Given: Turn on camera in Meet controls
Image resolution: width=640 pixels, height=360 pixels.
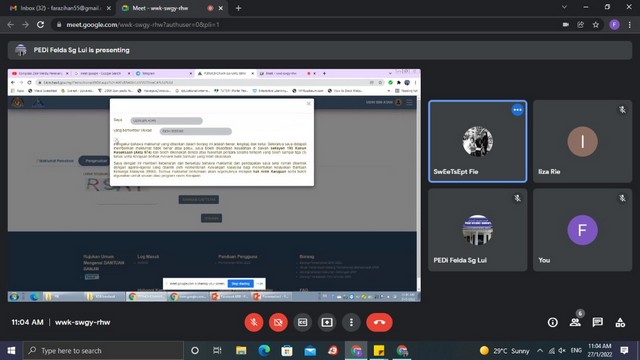Looking at the screenshot, I should click(278, 322).
